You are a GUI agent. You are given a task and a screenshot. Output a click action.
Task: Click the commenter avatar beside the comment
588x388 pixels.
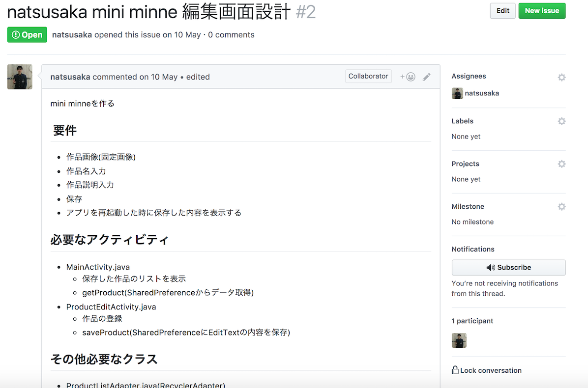click(x=20, y=77)
